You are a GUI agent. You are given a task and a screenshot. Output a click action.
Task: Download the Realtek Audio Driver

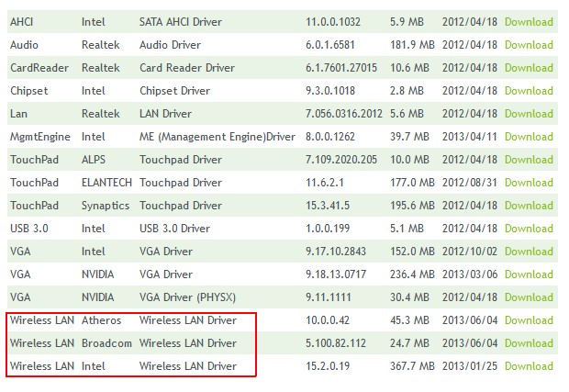point(529,45)
